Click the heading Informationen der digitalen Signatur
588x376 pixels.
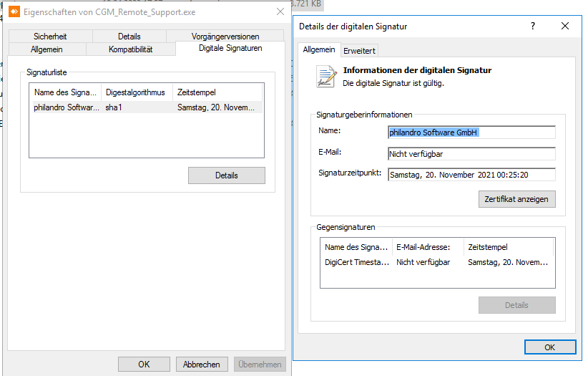point(417,70)
